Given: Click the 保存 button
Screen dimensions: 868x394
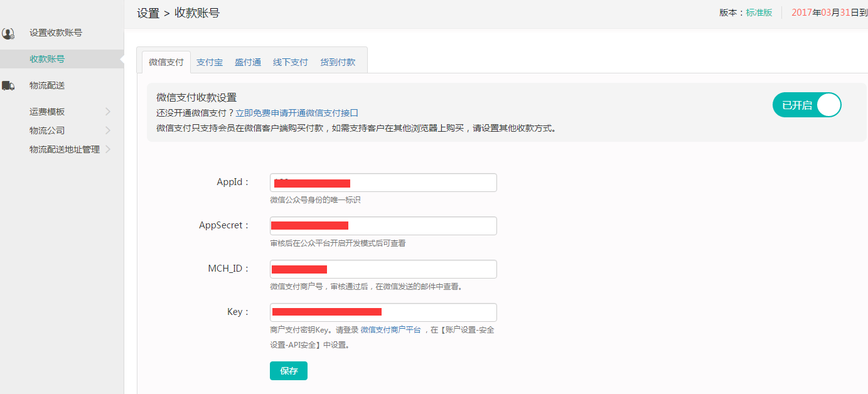Looking at the screenshot, I should pos(289,371).
